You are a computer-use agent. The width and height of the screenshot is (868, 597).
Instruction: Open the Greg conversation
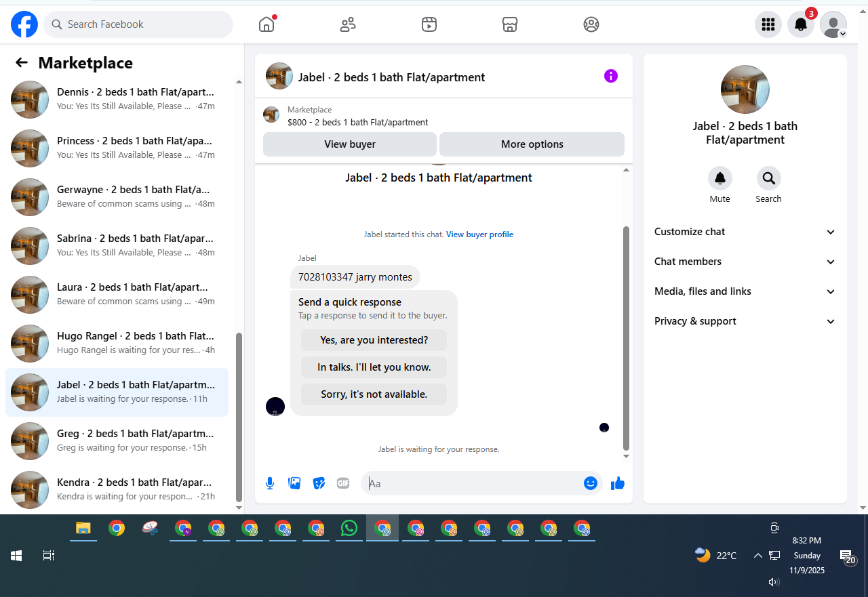click(x=117, y=441)
